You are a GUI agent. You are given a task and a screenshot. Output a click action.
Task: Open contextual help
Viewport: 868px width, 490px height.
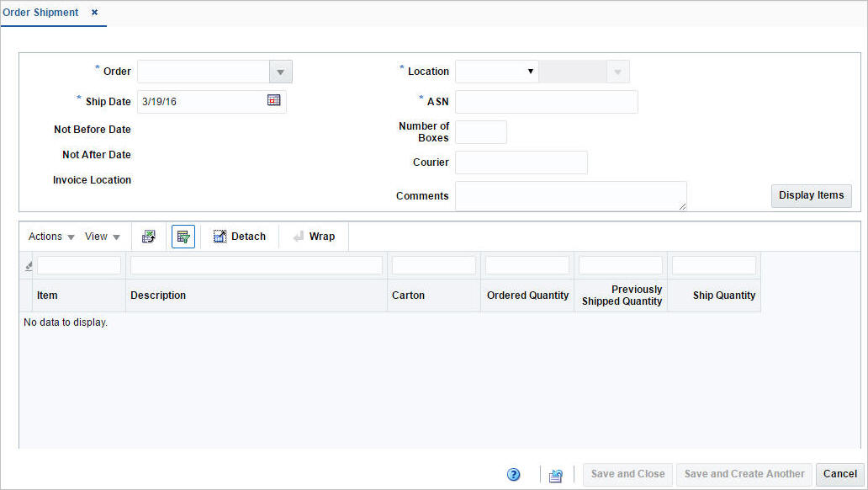[513, 474]
